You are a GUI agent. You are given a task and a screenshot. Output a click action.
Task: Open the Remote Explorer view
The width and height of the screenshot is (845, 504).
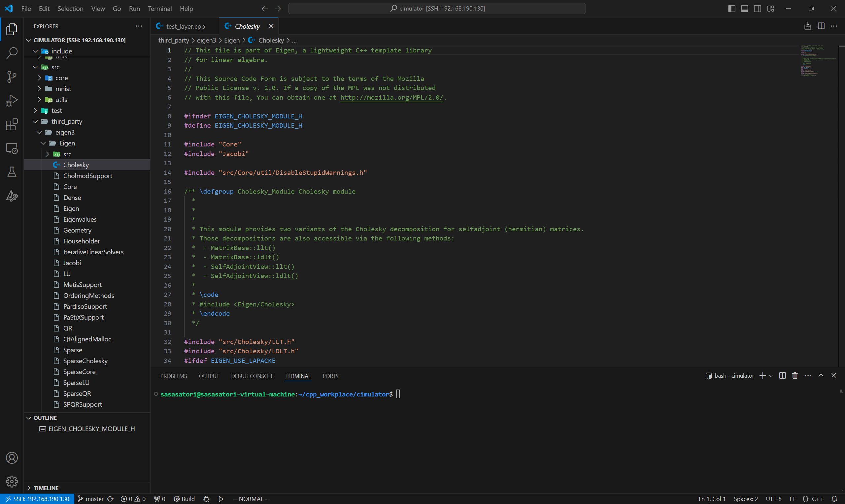[12, 148]
